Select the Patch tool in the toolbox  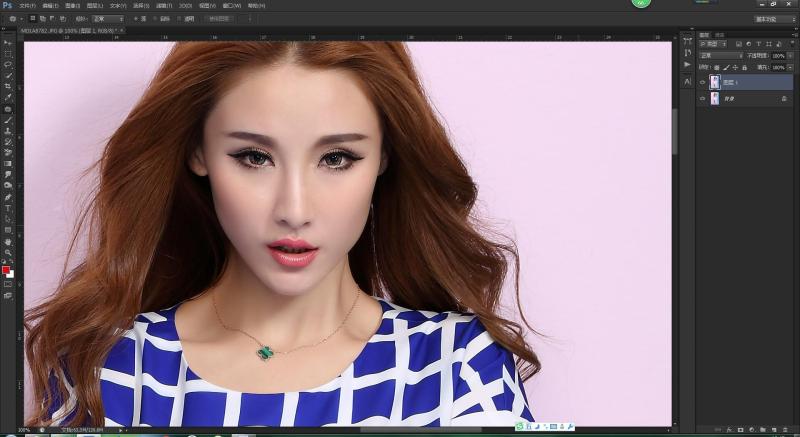tap(8, 109)
